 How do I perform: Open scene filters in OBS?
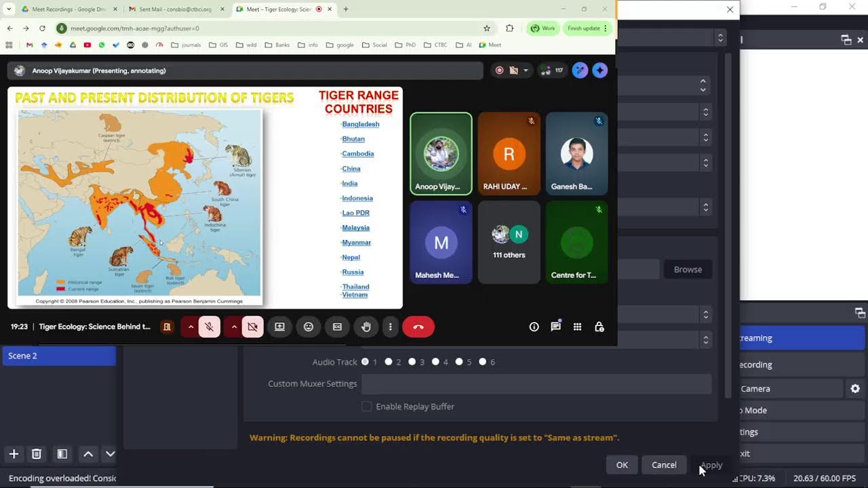(62, 454)
